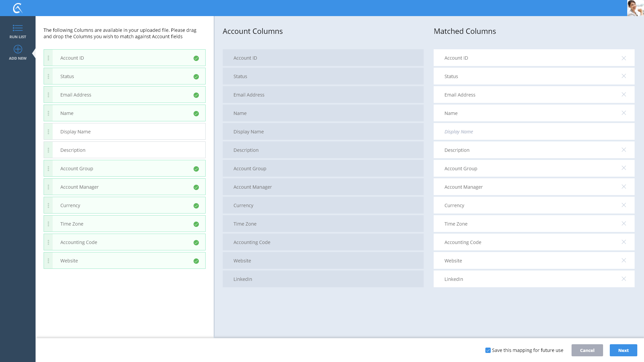Remove matched Account ID with X icon
The width and height of the screenshot is (644, 362).
(624, 58)
